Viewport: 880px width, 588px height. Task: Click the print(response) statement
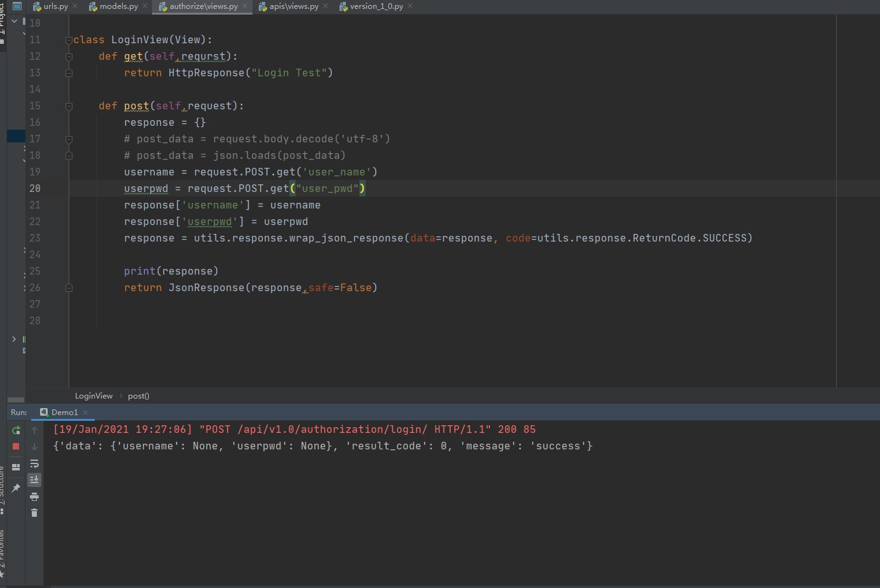point(172,271)
